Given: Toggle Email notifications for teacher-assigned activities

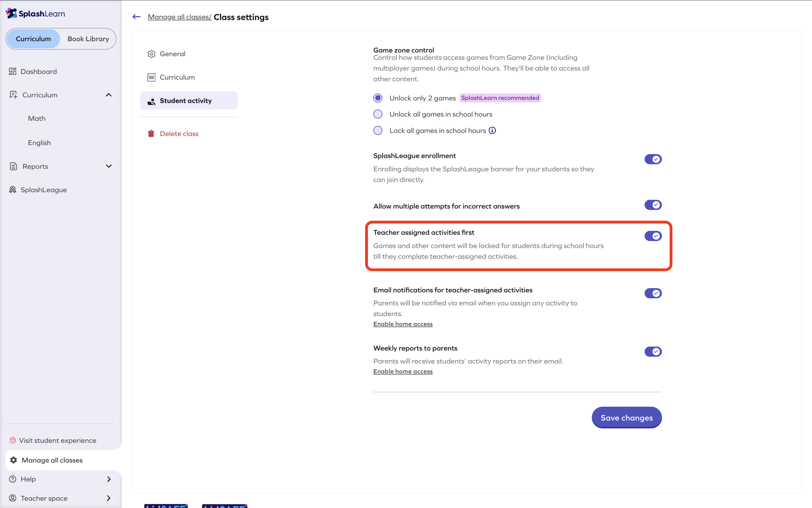Looking at the screenshot, I should coord(653,293).
